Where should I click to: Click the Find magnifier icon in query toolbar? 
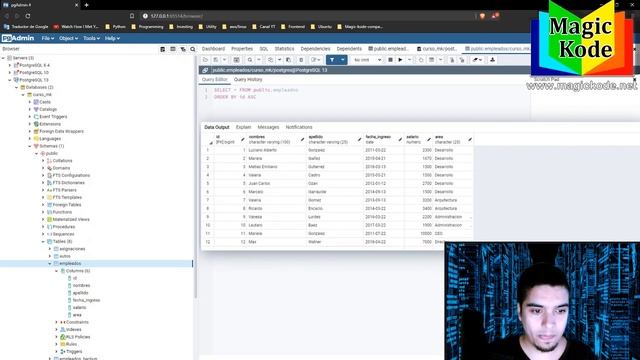250,60
